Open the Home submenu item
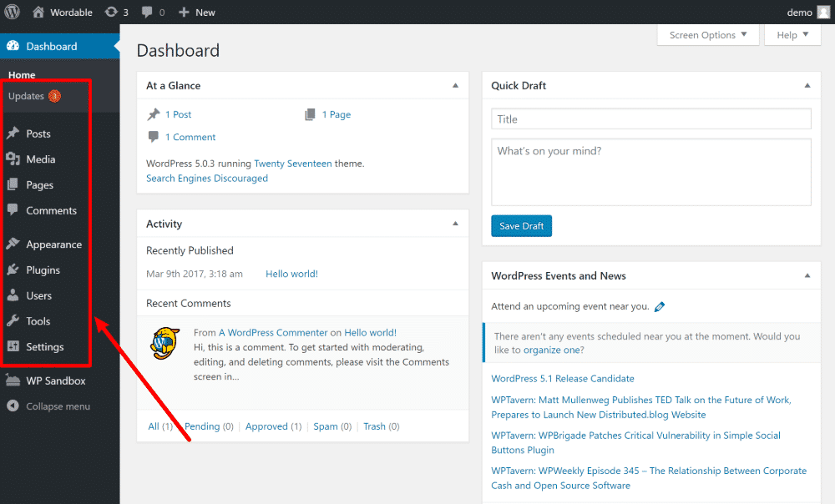The height and width of the screenshot is (504, 835). (22, 75)
